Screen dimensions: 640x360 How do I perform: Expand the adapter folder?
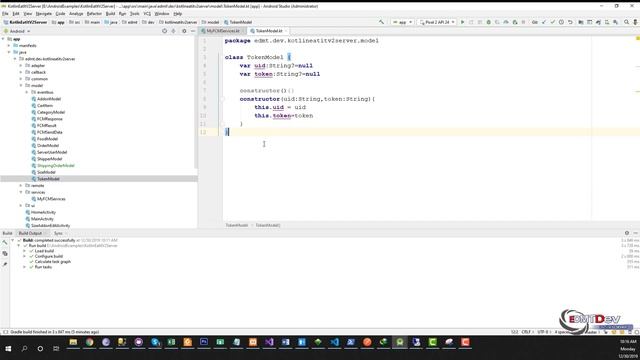pyautogui.click(x=21, y=66)
